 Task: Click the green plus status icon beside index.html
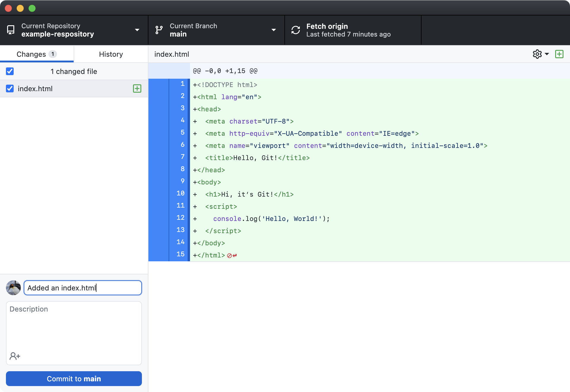point(137,88)
